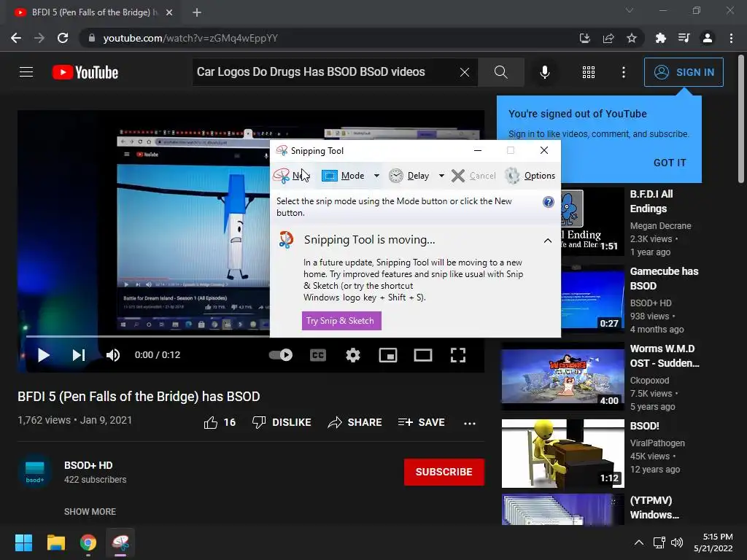Clear the search query text

(x=465, y=72)
